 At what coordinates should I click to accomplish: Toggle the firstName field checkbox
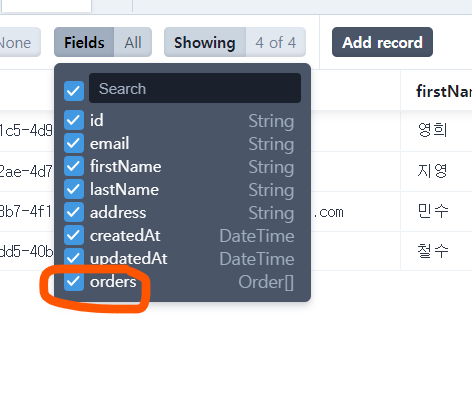point(74,166)
